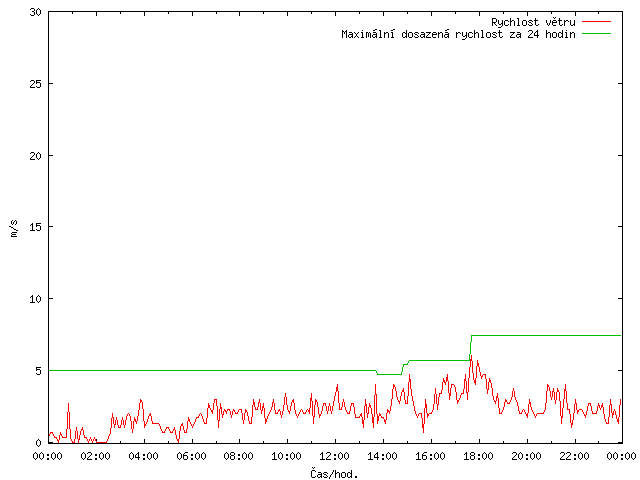Click the green legend line sample
This screenshot has height=480, width=640.
(596, 33)
